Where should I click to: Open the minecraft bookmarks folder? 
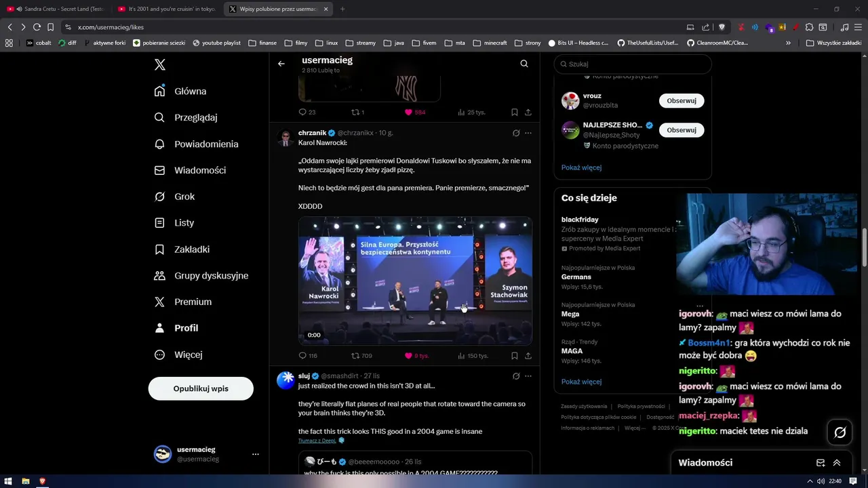click(x=490, y=43)
